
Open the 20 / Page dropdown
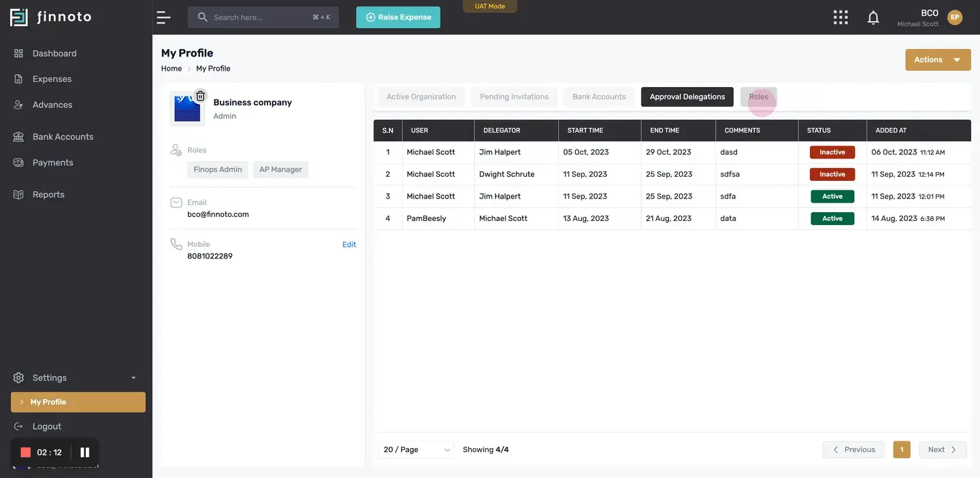[416, 449]
